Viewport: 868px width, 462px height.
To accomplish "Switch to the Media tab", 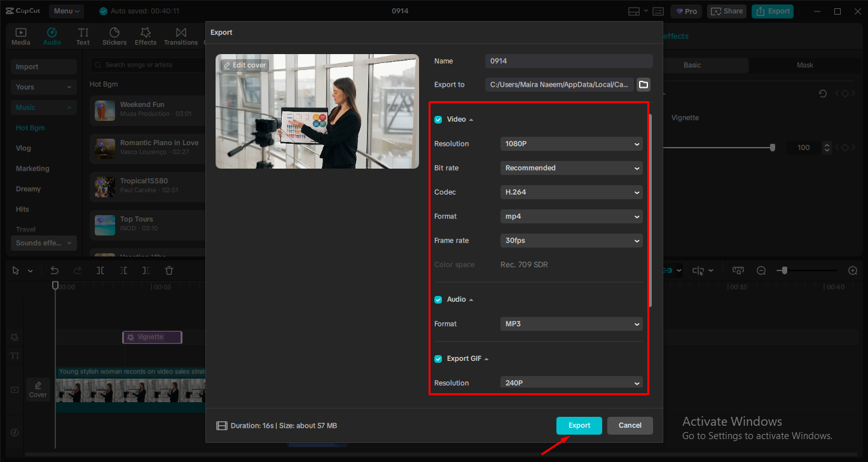I will point(21,36).
